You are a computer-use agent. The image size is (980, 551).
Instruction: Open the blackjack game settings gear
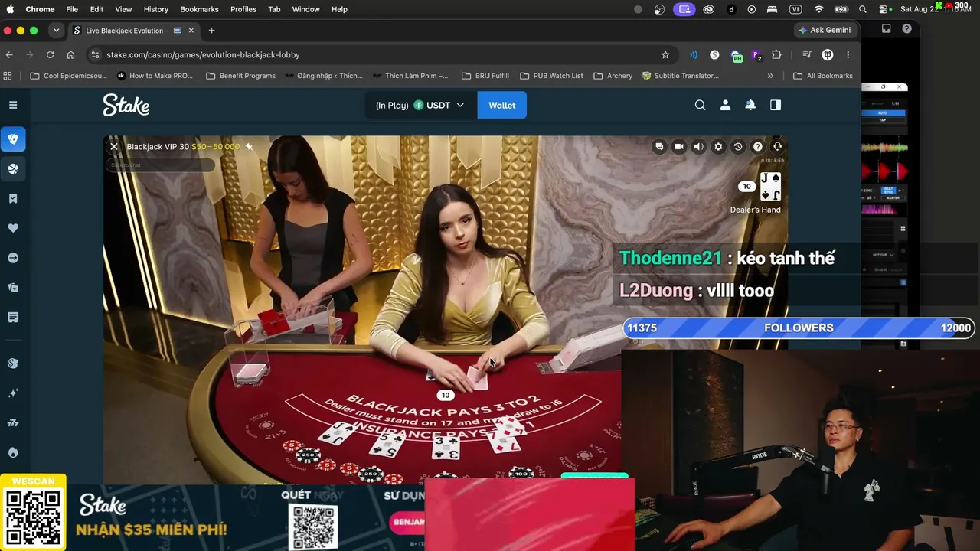[x=718, y=147]
